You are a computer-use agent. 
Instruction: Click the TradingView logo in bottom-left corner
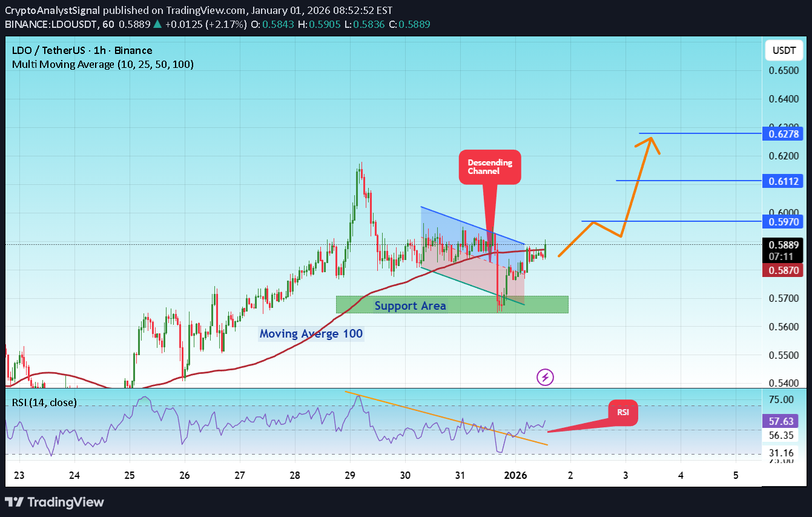click(x=54, y=502)
